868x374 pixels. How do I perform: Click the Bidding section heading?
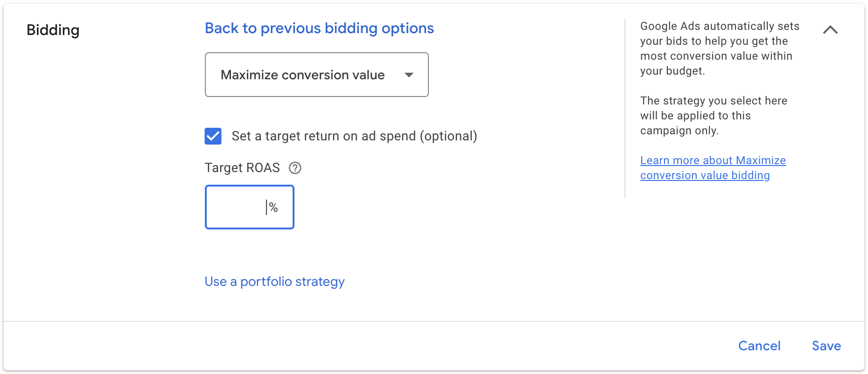point(53,30)
